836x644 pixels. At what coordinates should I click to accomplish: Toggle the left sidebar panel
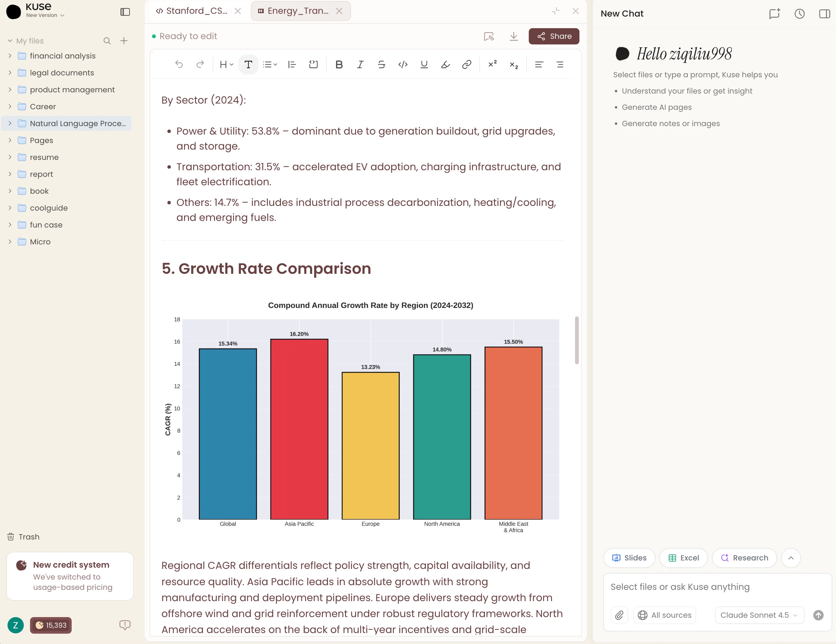125,12
